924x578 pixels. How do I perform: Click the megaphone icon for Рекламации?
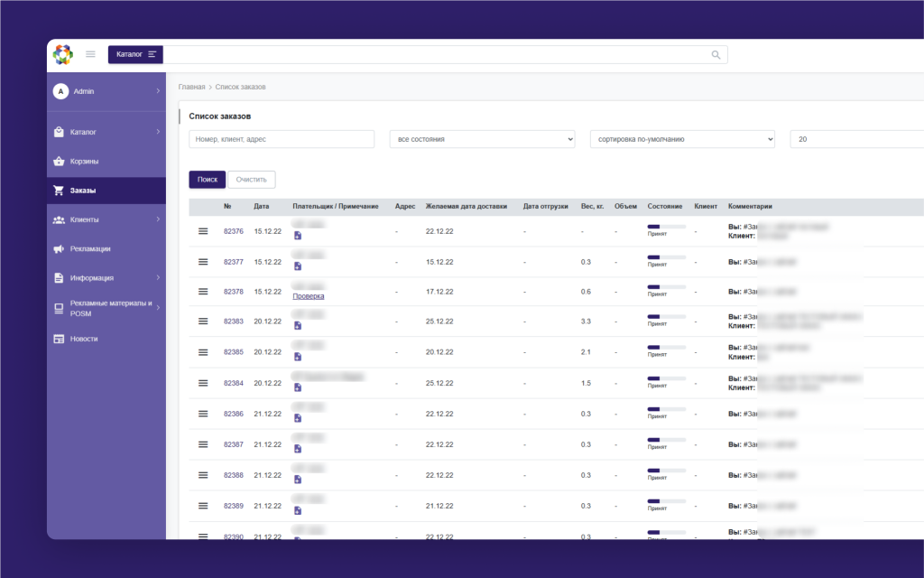pos(59,248)
